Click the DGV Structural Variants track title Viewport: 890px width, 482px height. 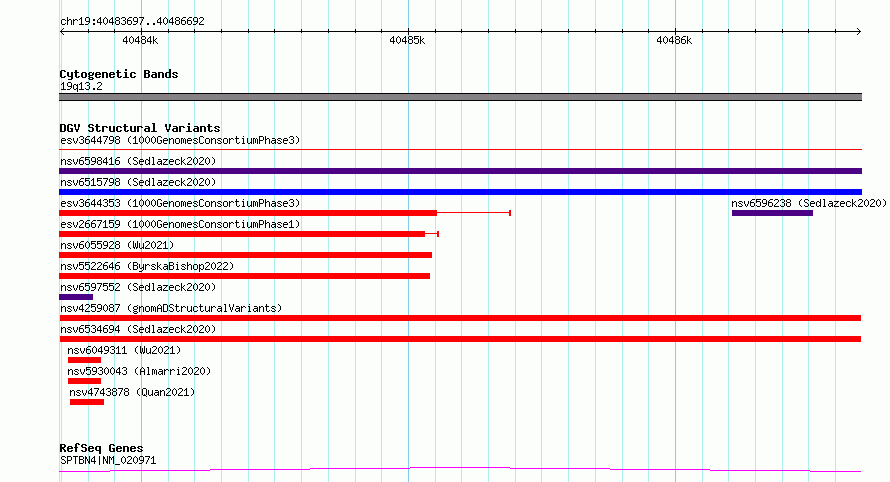coord(140,128)
